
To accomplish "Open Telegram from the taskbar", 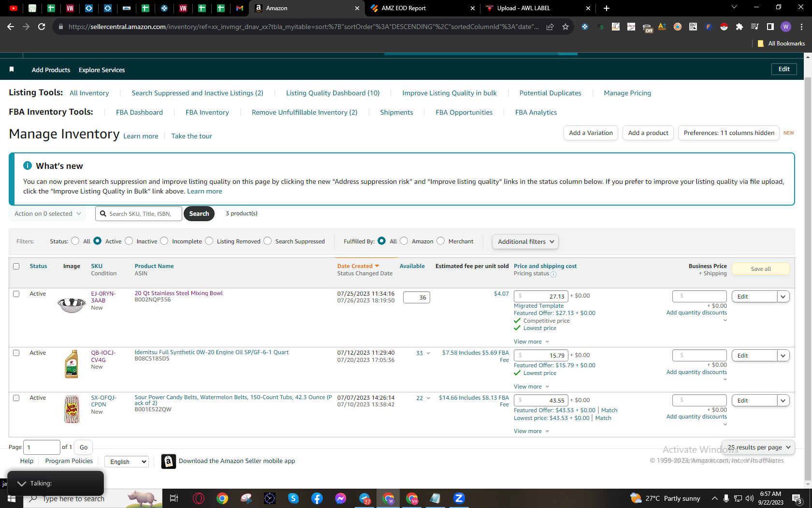I will click(x=364, y=498).
